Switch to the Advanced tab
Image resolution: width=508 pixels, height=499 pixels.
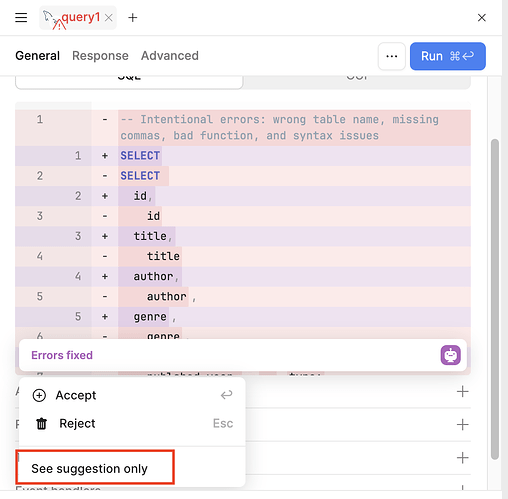click(170, 56)
